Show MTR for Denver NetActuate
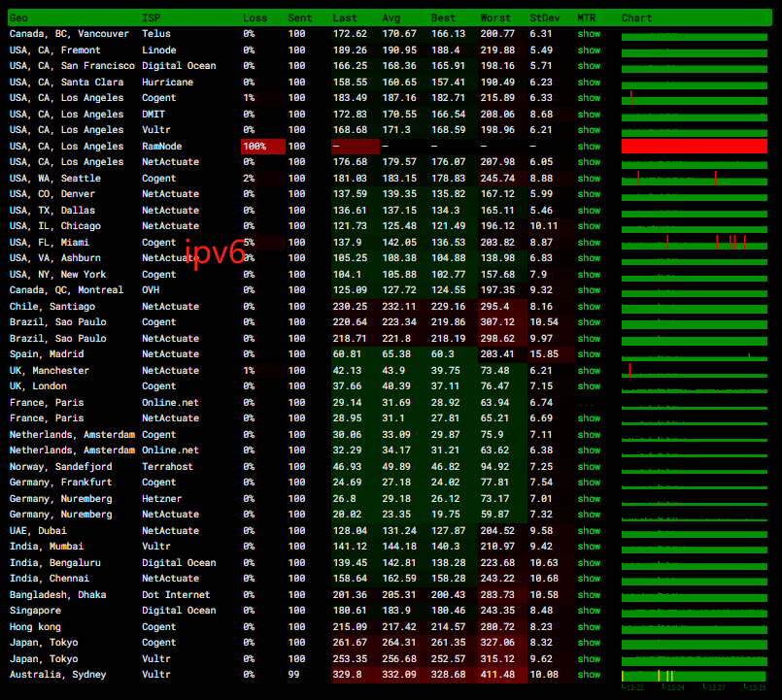 pos(589,194)
